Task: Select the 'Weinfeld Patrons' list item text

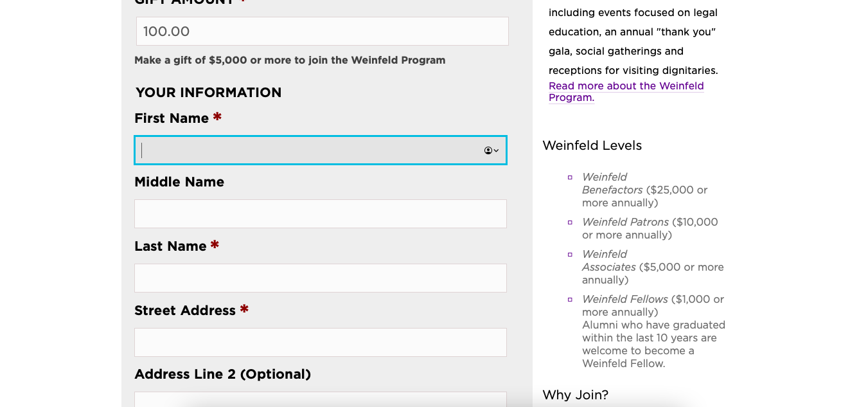Action: tap(650, 229)
